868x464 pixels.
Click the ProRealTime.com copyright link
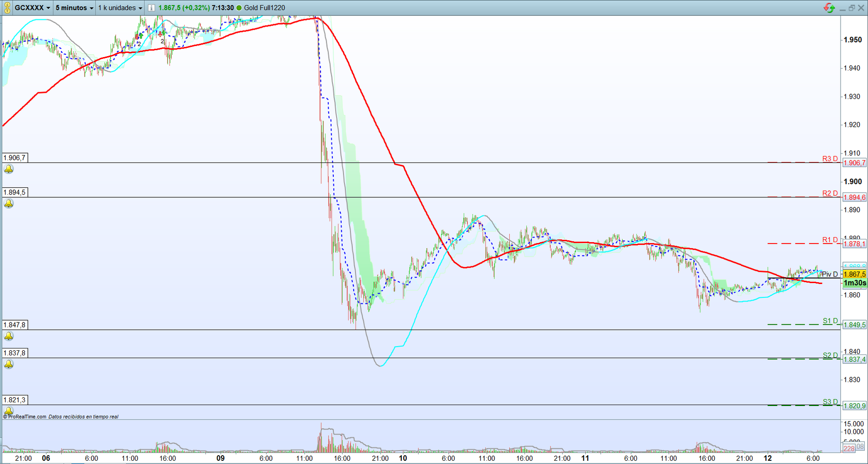[25, 417]
